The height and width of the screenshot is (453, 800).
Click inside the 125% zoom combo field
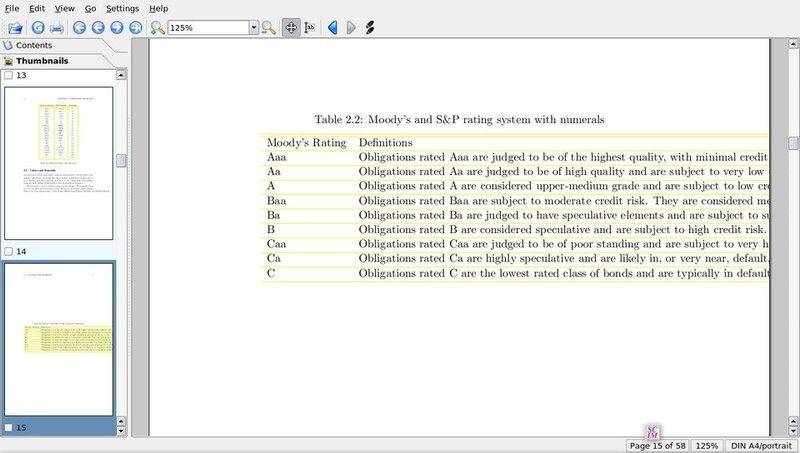[x=209, y=28]
